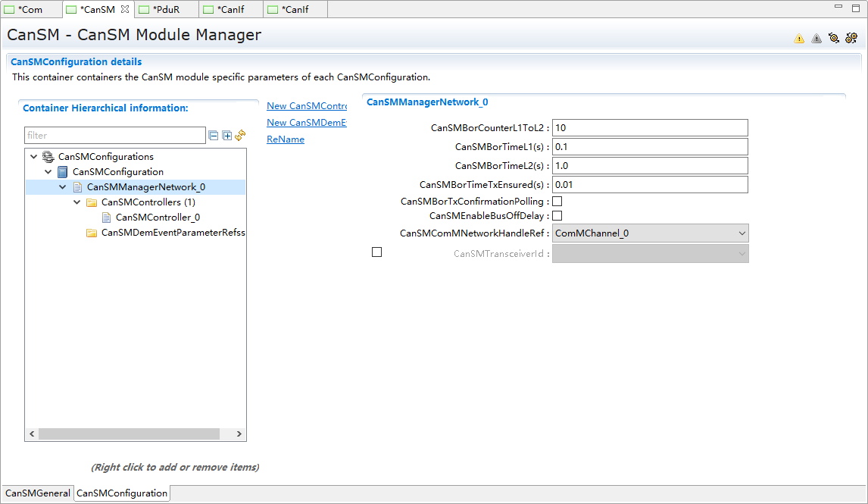Viewport: 868px width, 504px height.
Task: Click the yellow warning triangle icon
Action: pyautogui.click(x=799, y=39)
